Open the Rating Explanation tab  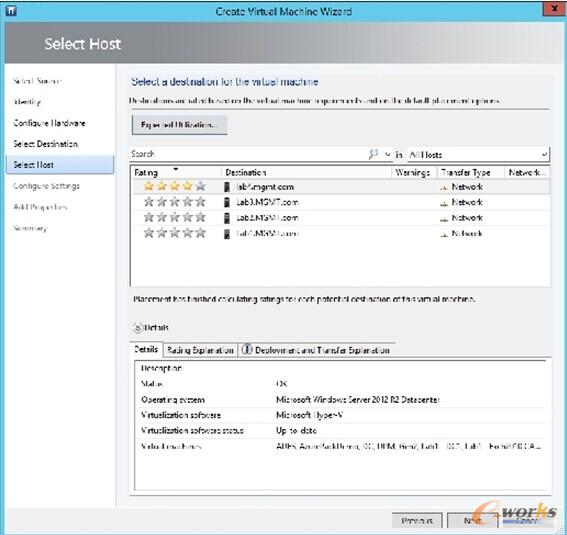(x=200, y=350)
